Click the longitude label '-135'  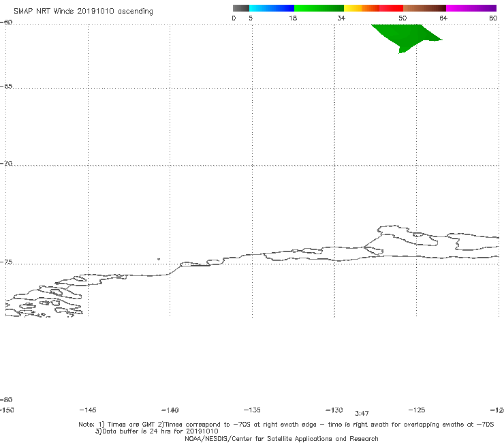(252, 410)
